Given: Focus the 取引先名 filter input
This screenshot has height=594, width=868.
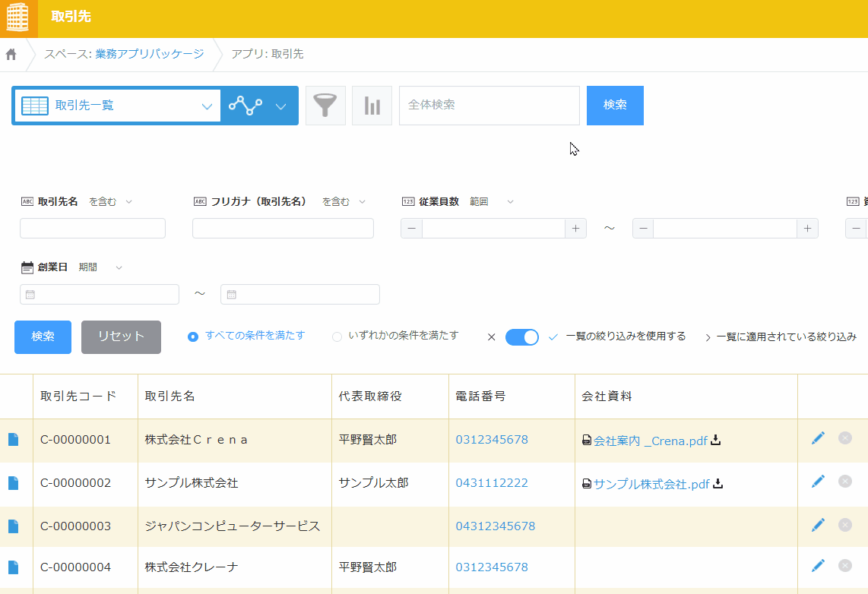Looking at the screenshot, I should pyautogui.click(x=93, y=229).
